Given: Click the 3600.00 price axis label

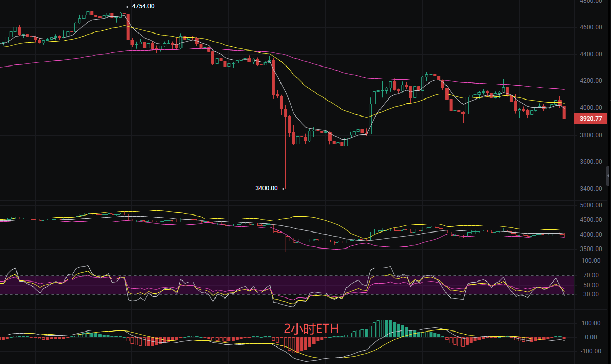Looking at the screenshot, I should tap(590, 160).
